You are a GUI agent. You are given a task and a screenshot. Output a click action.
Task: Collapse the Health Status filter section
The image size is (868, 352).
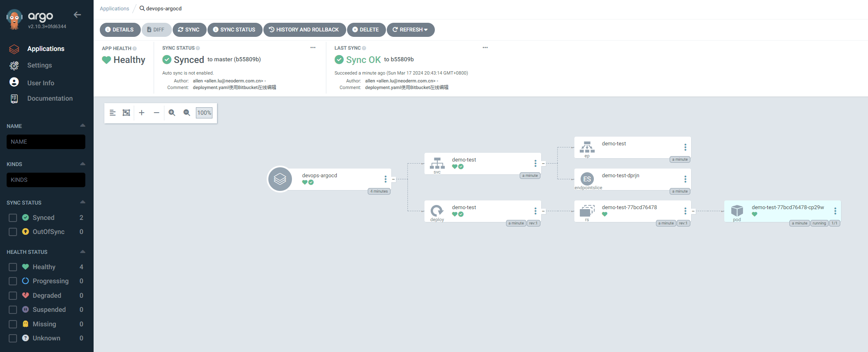pos(82,252)
